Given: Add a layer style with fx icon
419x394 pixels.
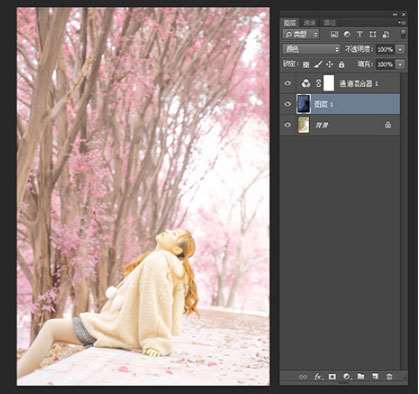Looking at the screenshot, I should click(318, 377).
